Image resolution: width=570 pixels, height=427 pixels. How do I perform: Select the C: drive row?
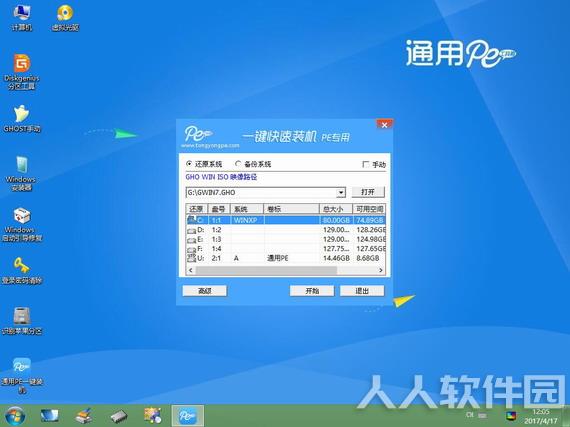[x=286, y=220]
